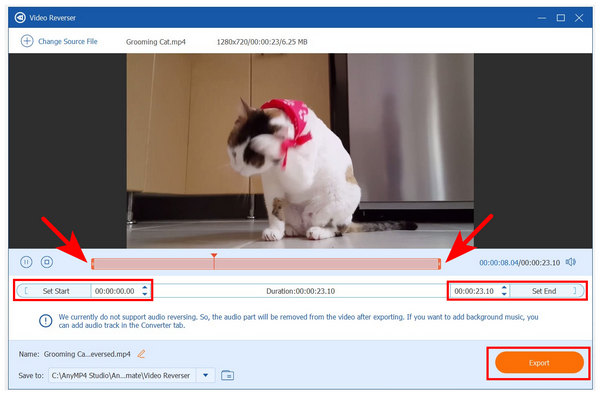Viewport: 600px width, 395px height.
Task: Click the 00:00:08.04/00:00:23.10 time readout
Action: click(519, 263)
